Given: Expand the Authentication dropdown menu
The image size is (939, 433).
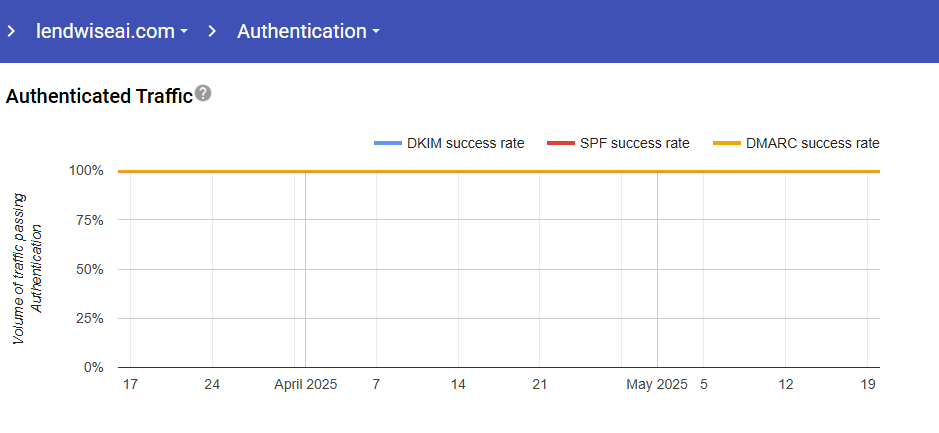Looking at the screenshot, I should [308, 31].
